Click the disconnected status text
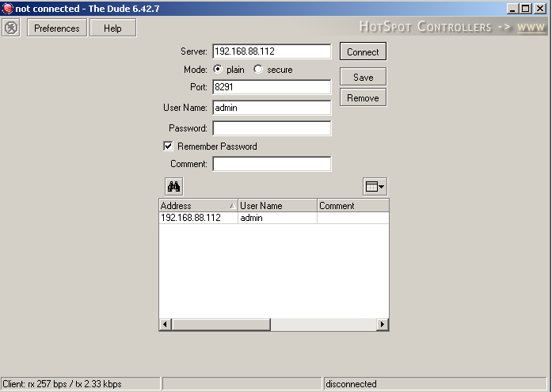Viewport: 552px width, 392px height. coord(351,384)
